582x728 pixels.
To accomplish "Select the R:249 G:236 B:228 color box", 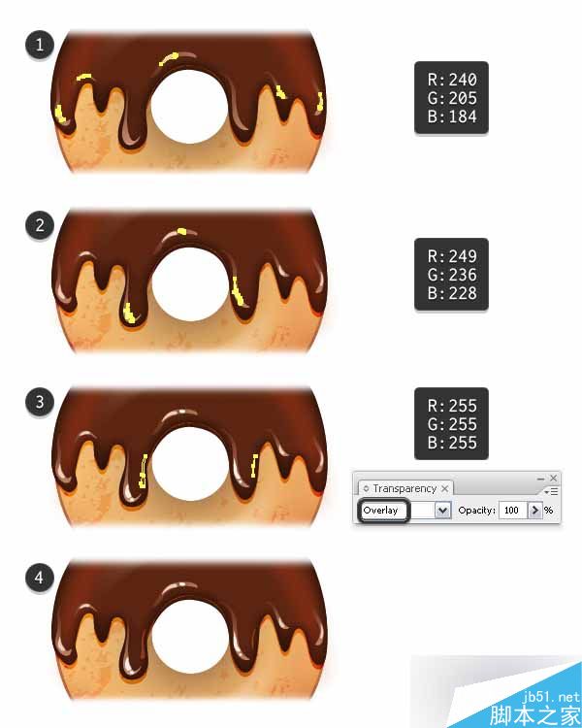I will click(x=452, y=274).
